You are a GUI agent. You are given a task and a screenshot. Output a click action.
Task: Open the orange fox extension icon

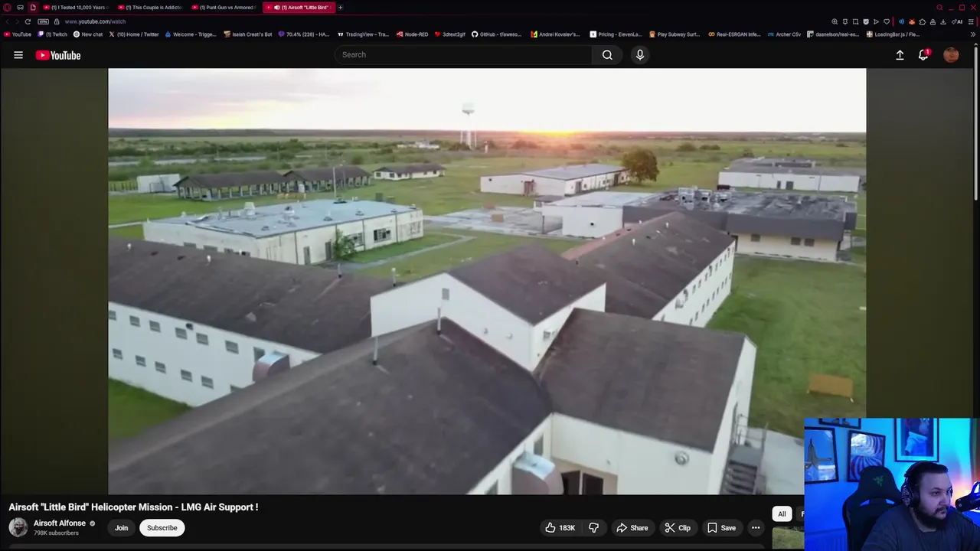tap(912, 21)
